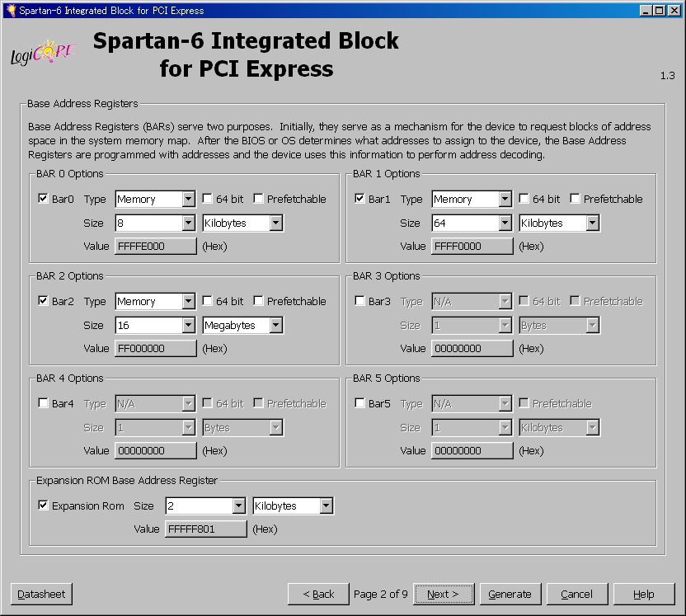Click the Help button

click(644, 594)
